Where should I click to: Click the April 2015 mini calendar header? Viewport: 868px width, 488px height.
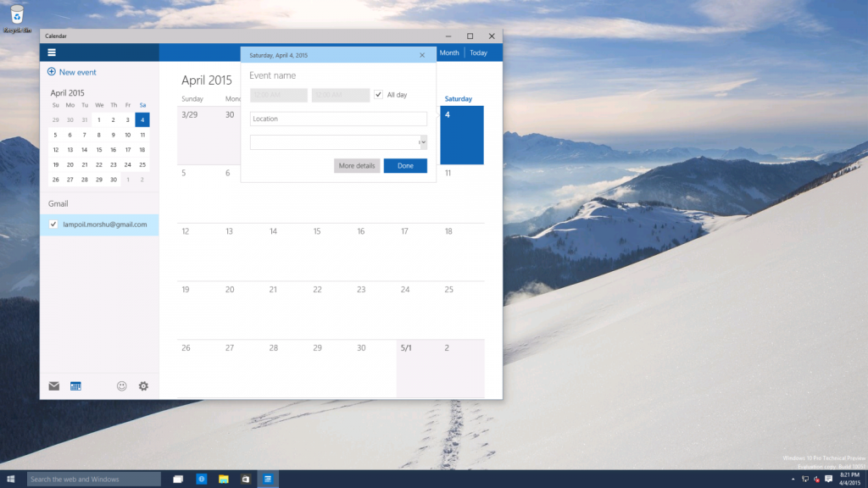pos(67,93)
